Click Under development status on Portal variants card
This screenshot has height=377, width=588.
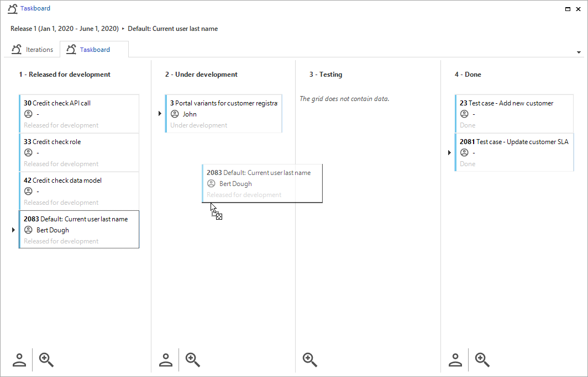199,125
